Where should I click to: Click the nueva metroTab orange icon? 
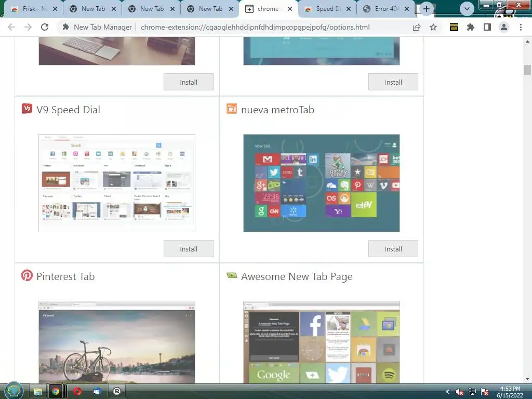[232, 109]
